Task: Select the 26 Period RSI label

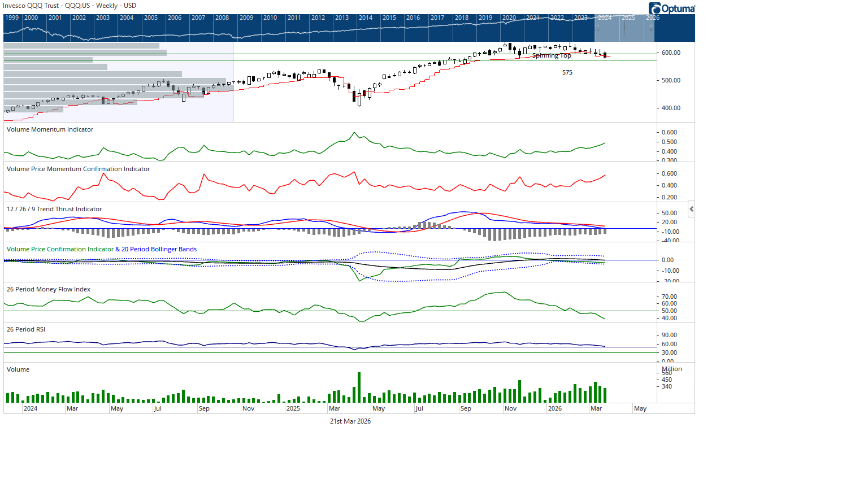Action: click(x=26, y=329)
